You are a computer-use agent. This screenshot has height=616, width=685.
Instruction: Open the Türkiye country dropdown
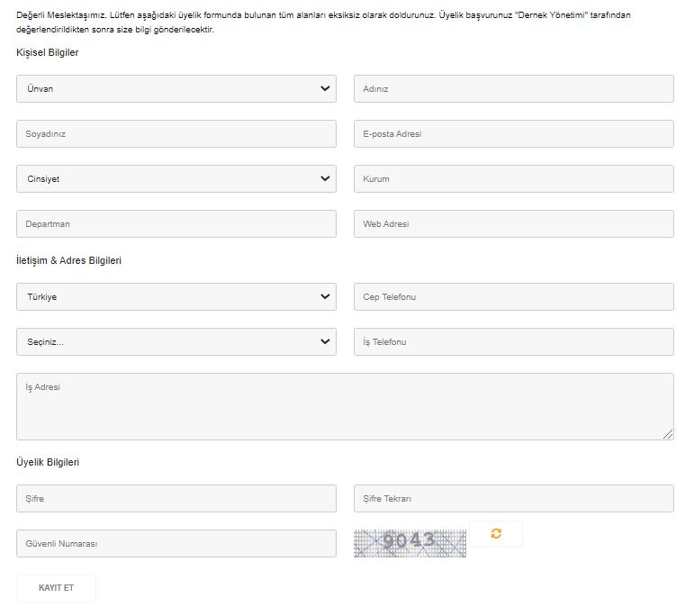click(176, 296)
